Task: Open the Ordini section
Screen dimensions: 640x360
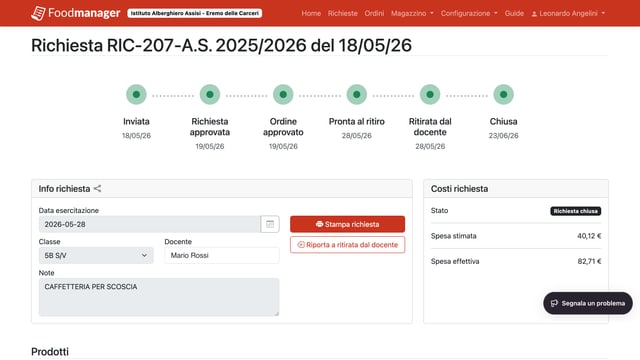Action: click(374, 13)
